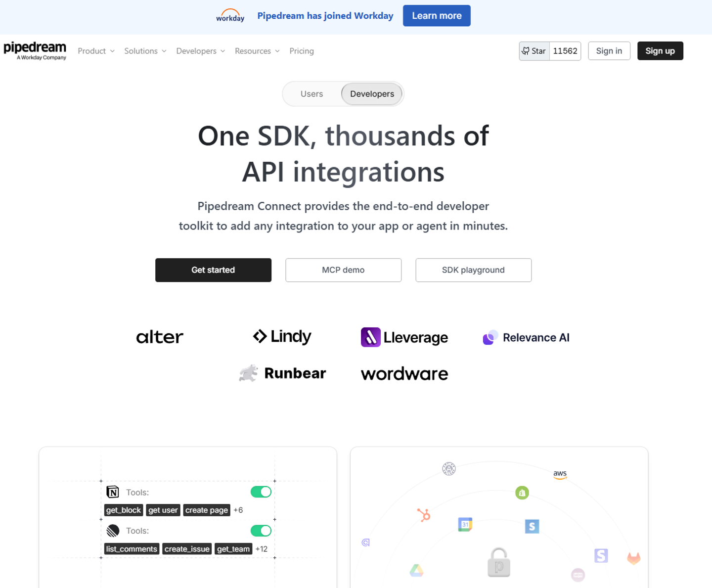This screenshot has height=588, width=712.
Task: Click the +6 more tools label
Action: (238, 510)
